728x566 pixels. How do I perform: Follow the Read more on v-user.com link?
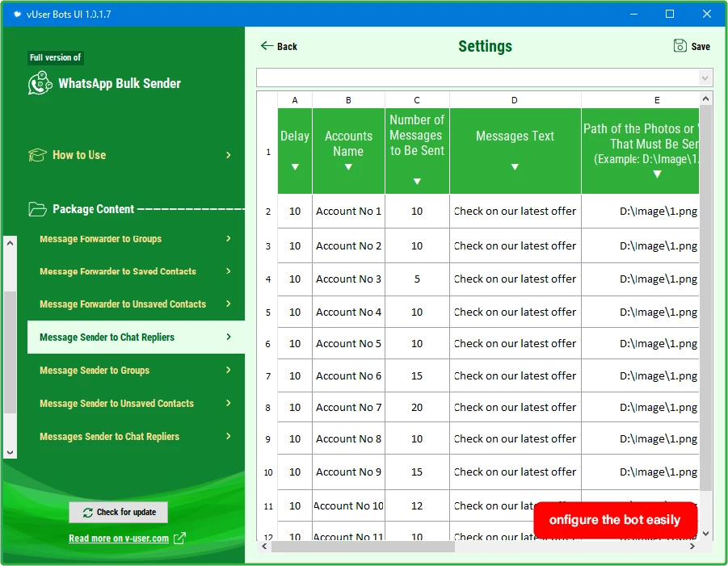point(119,539)
